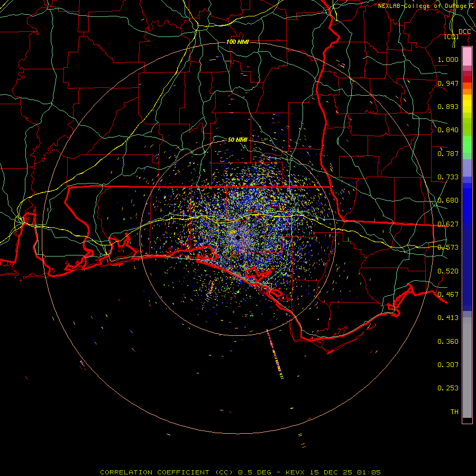This screenshot has height=476, width=476.
Task: Click the 50 NMI range ring label
Action: pyautogui.click(x=237, y=140)
